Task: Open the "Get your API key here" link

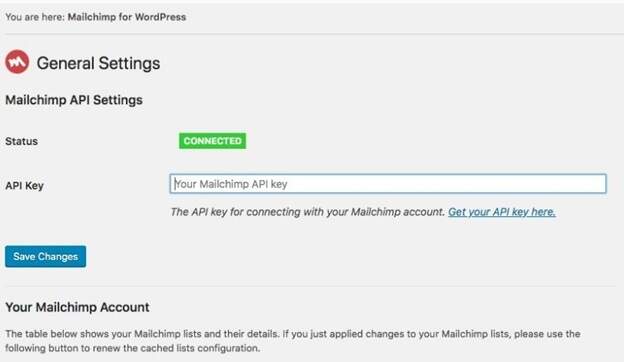Action: click(x=502, y=212)
